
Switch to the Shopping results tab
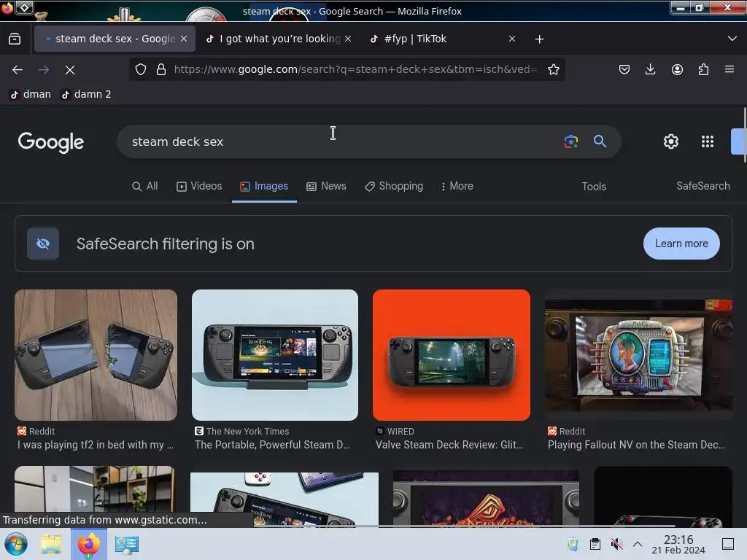click(393, 186)
